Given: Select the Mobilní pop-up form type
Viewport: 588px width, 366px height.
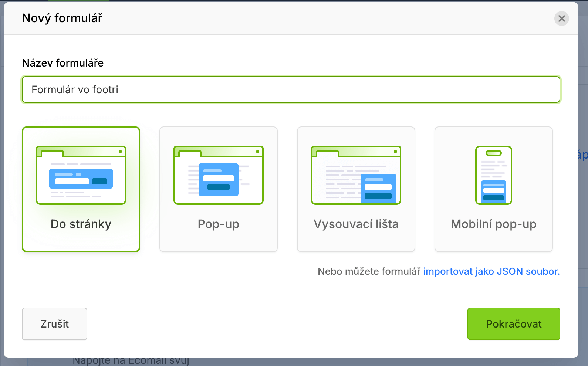Looking at the screenshot, I should (x=494, y=189).
